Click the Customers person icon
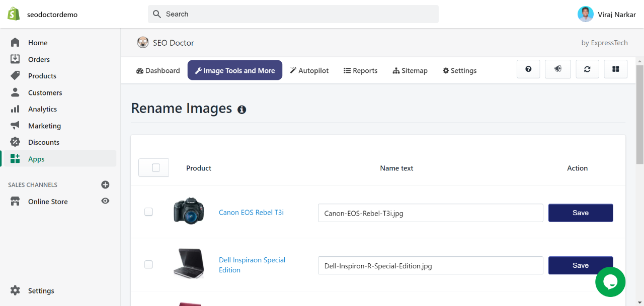644x306 pixels. [15, 92]
